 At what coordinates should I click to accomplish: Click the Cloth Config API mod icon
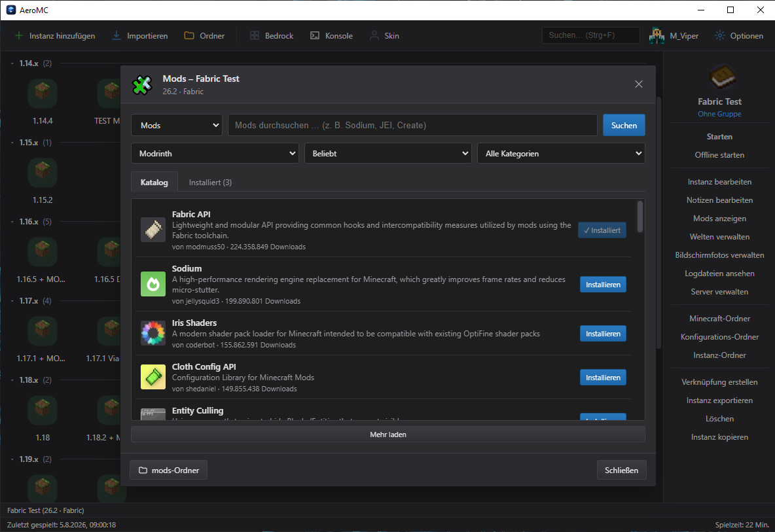153,377
